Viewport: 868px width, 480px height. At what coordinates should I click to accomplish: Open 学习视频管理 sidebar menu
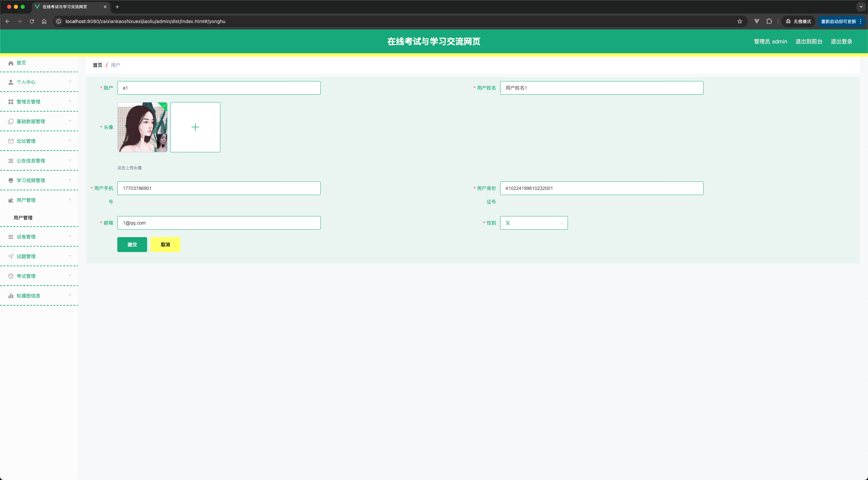coord(39,180)
